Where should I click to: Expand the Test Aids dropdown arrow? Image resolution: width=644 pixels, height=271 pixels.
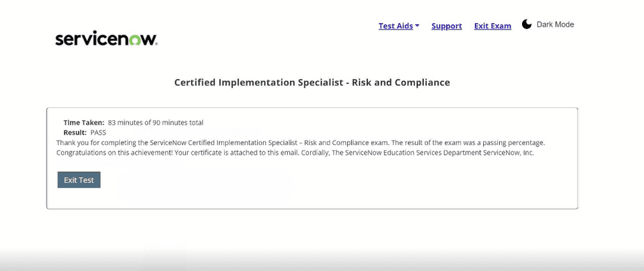417,26
